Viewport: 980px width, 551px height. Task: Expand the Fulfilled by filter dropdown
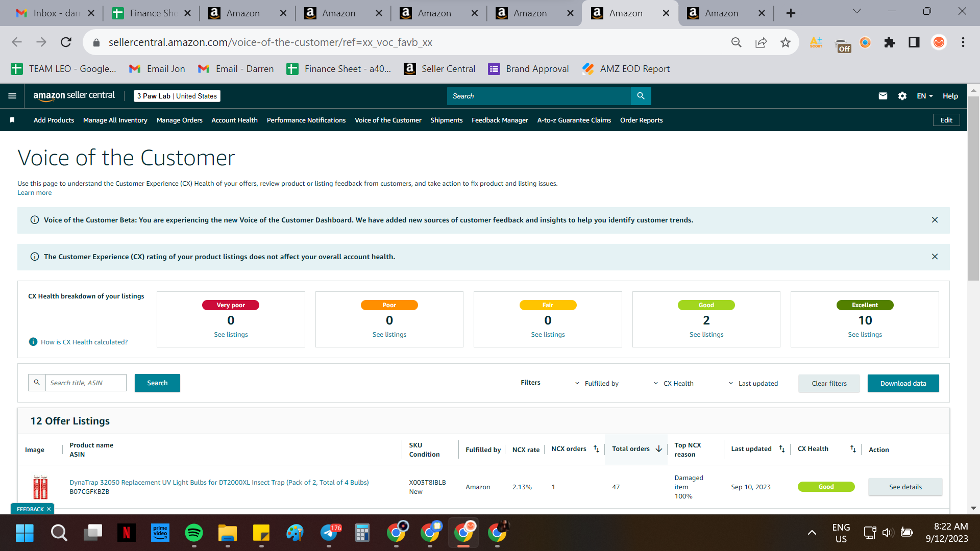[597, 383]
